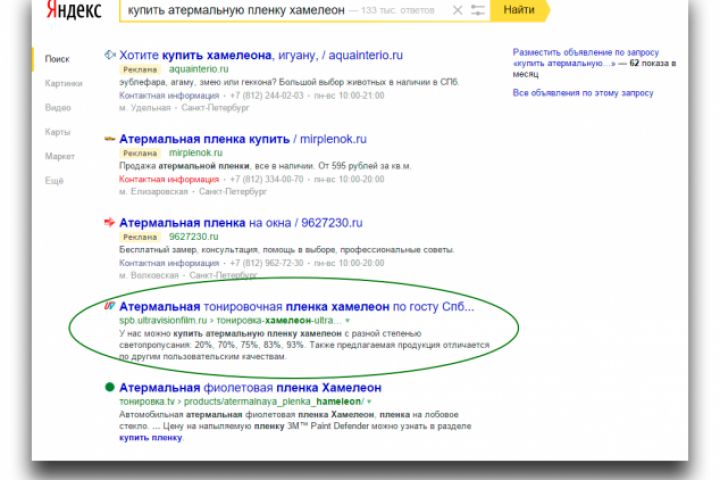
Task: Open 'Атермальная пленка купить' mirplenok title
Action: (x=243, y=139)
